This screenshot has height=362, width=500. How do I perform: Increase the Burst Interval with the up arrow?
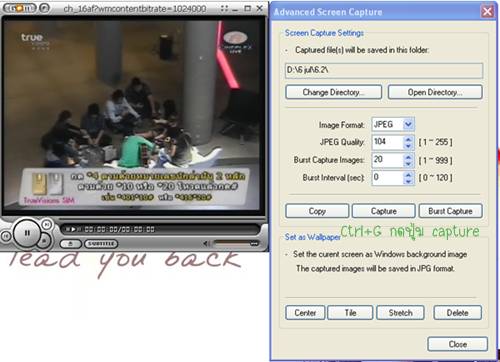point(408,175)
